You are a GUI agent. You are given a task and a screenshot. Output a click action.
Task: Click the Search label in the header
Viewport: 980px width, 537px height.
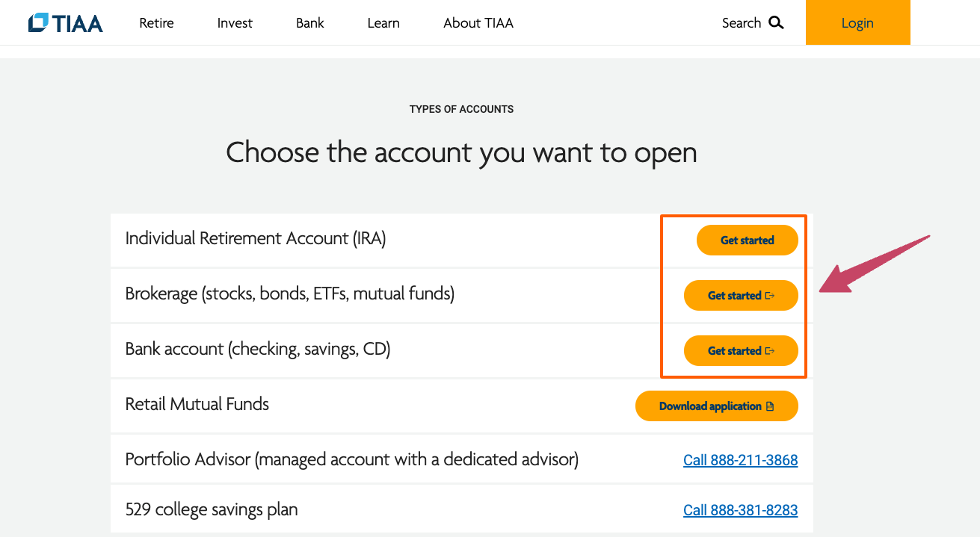(741, 23)
